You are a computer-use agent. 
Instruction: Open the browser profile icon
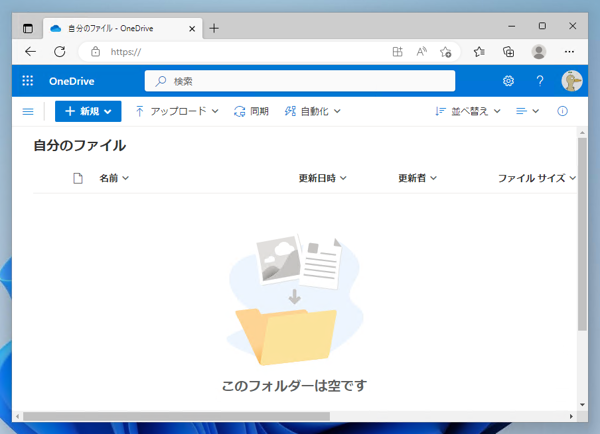click(x=539, y=52)
